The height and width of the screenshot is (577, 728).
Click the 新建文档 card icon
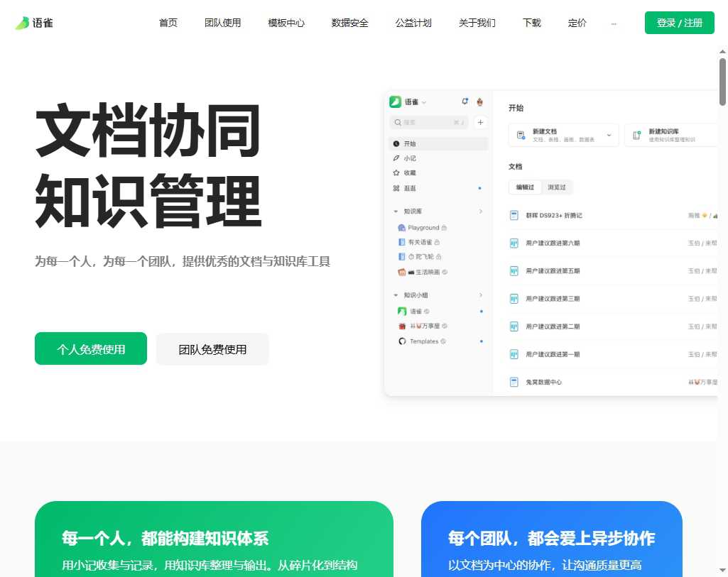point(521,135)
